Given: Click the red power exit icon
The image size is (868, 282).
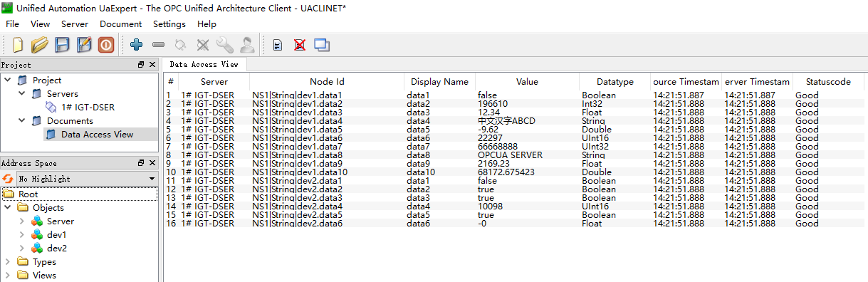Looking at the screenshot, I should [106, 45].
